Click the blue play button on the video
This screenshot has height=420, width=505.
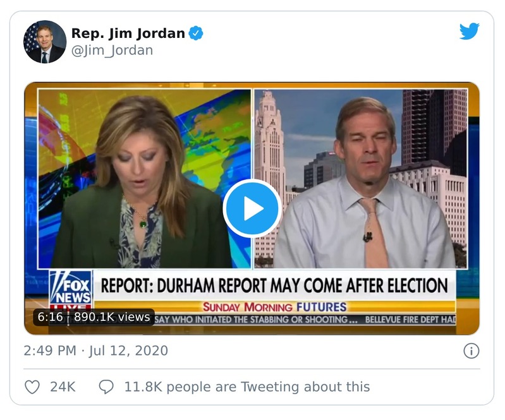252,208
